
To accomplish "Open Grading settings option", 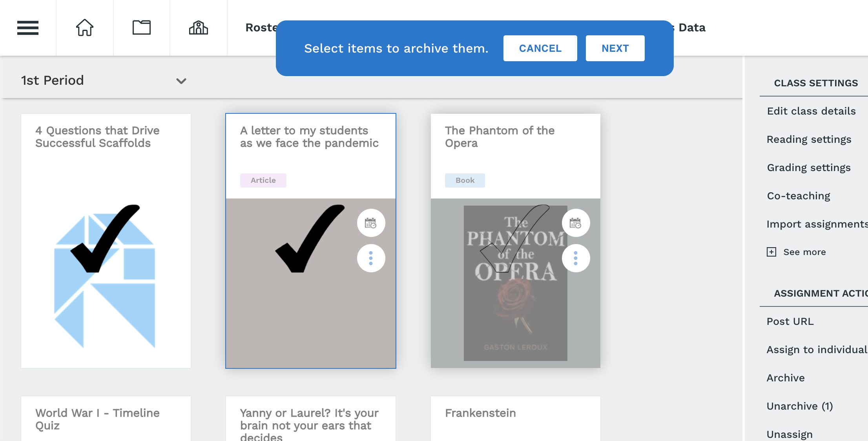I will [809, 168].
